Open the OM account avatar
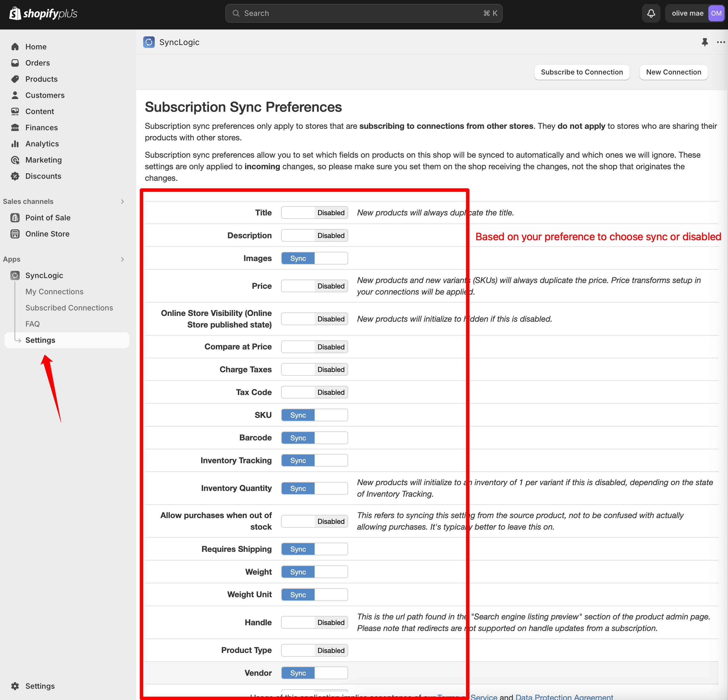 click(716, 13)
